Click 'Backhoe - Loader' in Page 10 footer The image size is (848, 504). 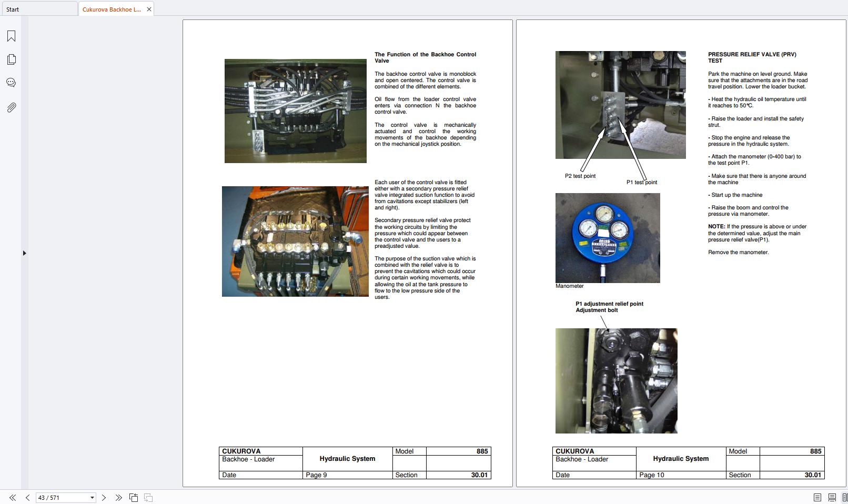click(x=582, y=459)
